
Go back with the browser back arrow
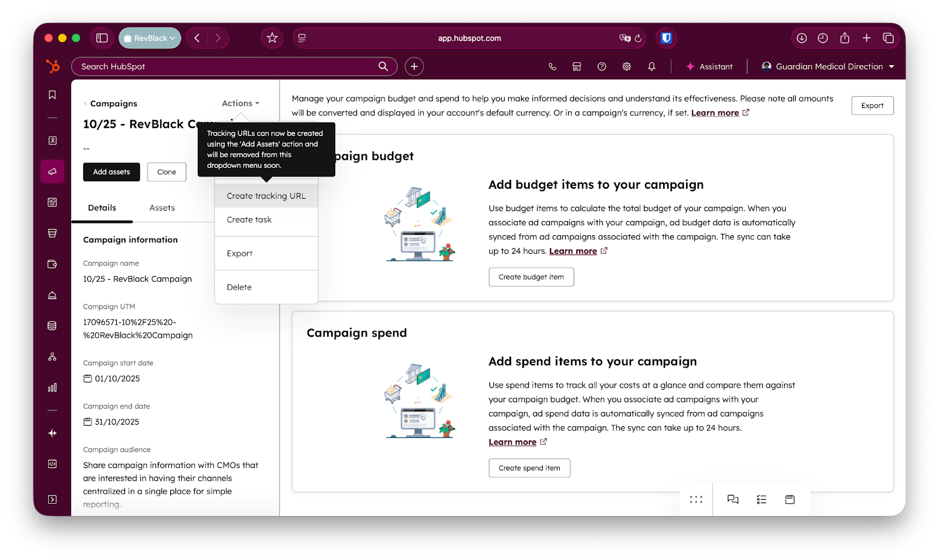point(197,38)
